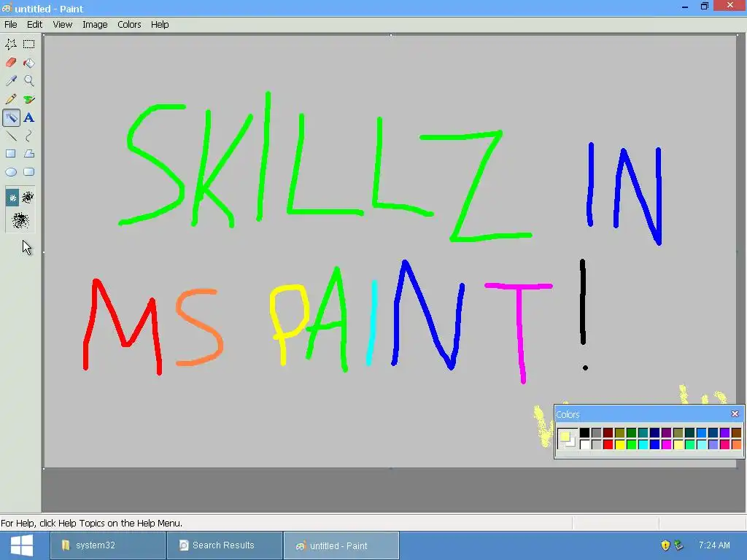
Task: Pick the Eraser tool
Action: (11, 63)
